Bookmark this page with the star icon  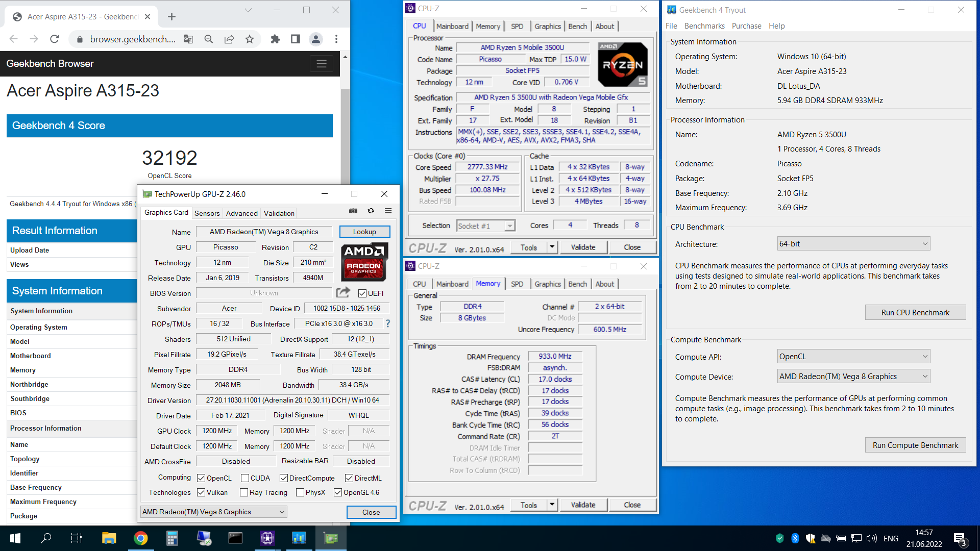[250, 39]
